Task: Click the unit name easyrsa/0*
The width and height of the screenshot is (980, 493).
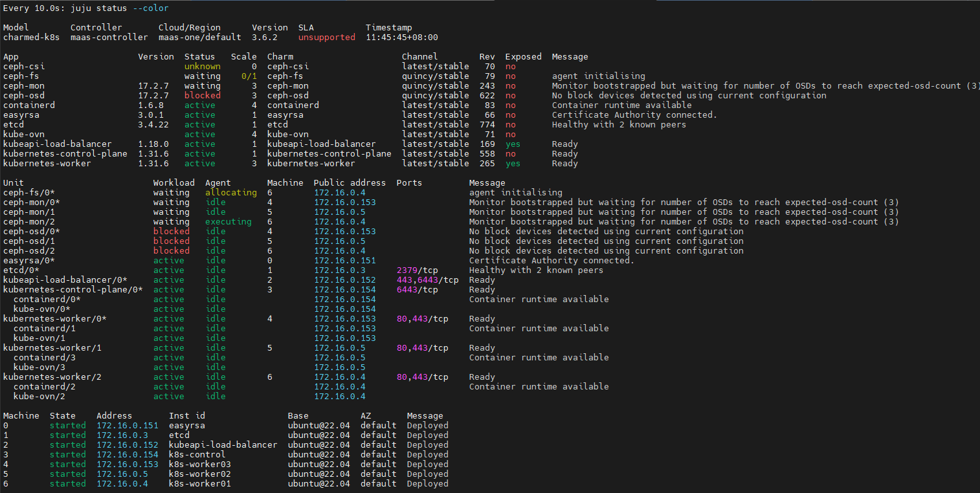Action: [x=29, y=260]
